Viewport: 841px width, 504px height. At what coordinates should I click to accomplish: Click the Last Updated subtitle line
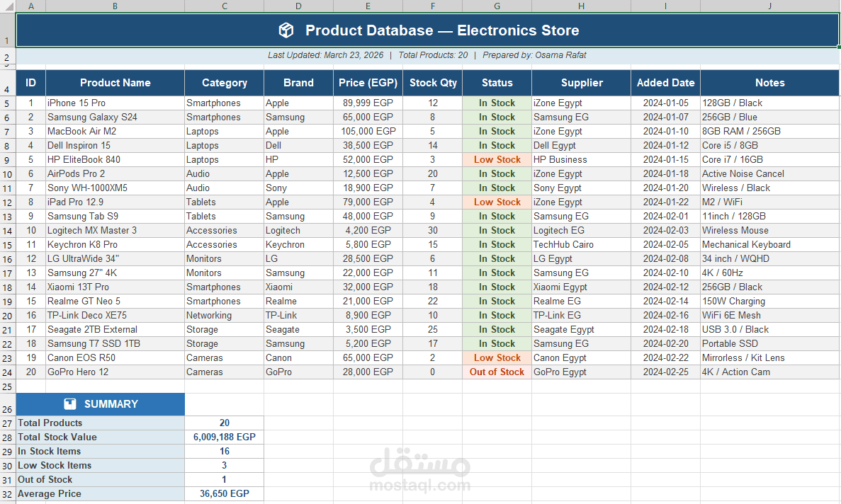(x=427, y=55)
